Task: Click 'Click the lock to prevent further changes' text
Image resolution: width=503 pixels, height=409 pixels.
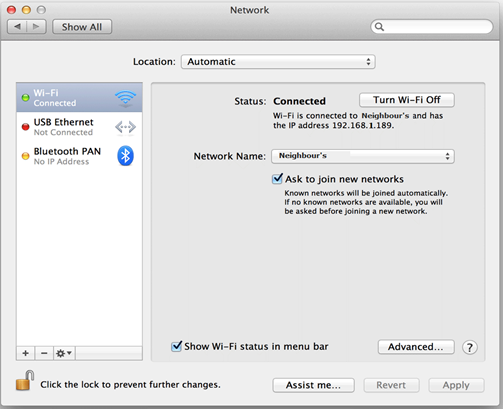Action: [x=130, y=384]
